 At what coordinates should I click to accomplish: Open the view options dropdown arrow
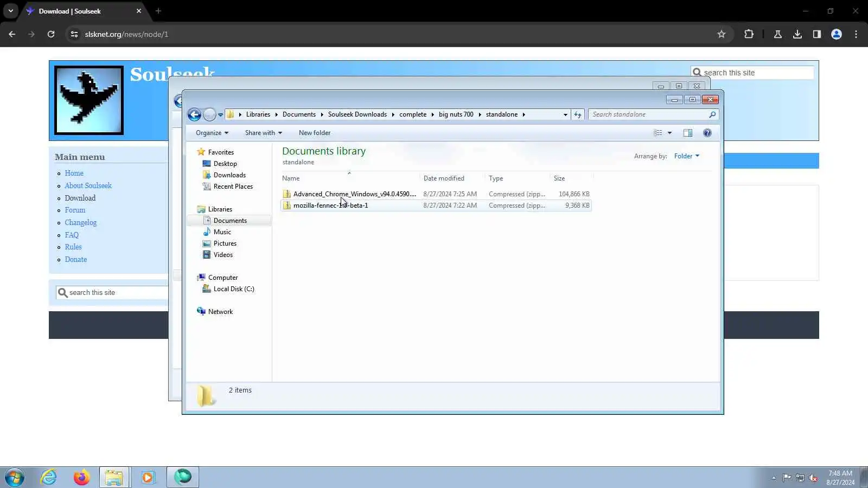[x=669, y=133]
